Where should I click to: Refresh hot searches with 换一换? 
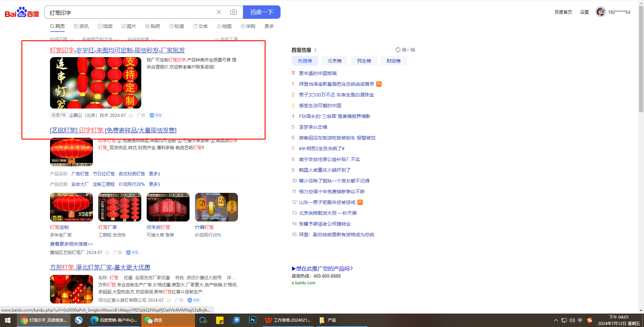(405, 50)
